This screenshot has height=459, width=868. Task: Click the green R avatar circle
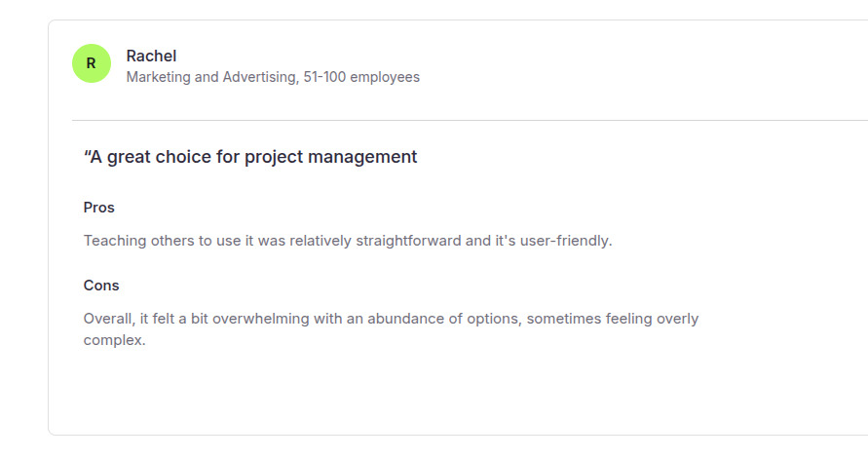coord(91,63)
